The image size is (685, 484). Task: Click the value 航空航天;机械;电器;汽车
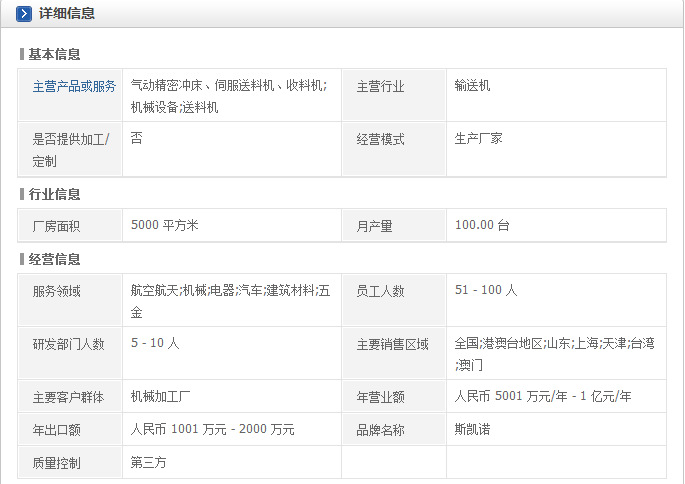pyautogui.click(x=197, y=290)
